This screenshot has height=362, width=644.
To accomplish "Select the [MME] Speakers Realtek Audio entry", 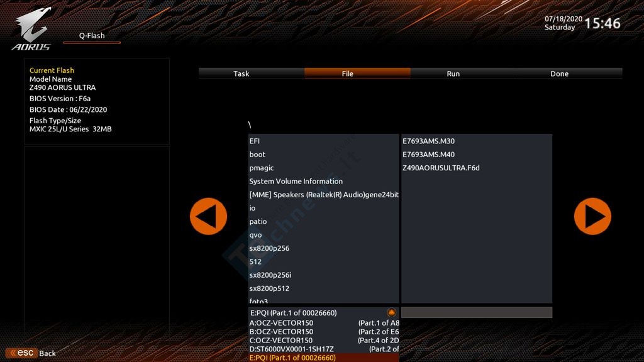I will (x=324, y=195).
